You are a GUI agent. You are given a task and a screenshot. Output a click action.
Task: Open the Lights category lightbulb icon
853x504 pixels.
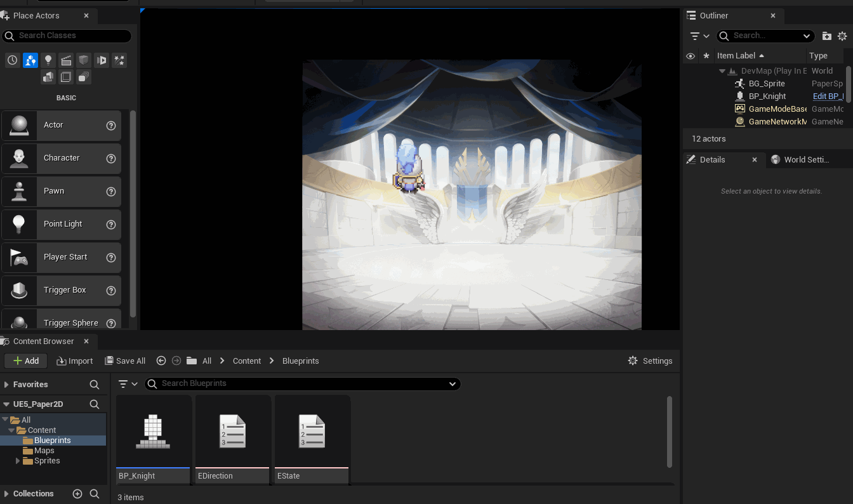point(48,60)
